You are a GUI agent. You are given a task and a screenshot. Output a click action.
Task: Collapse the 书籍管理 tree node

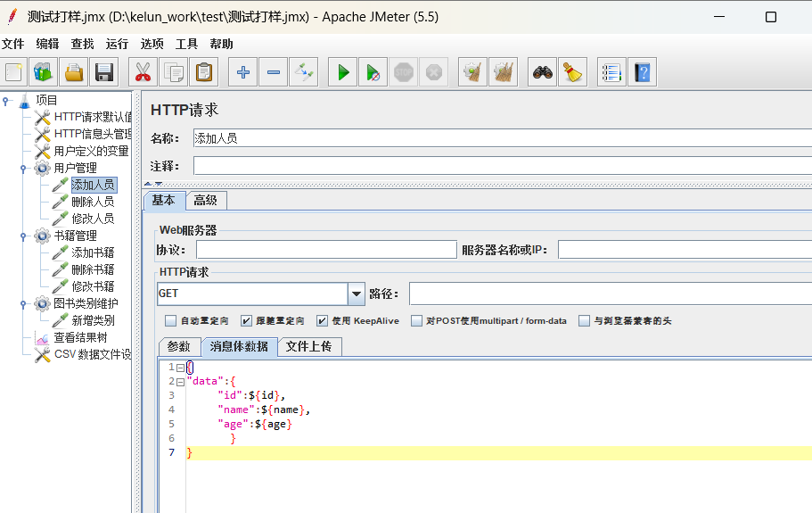[x=23, y=236]
